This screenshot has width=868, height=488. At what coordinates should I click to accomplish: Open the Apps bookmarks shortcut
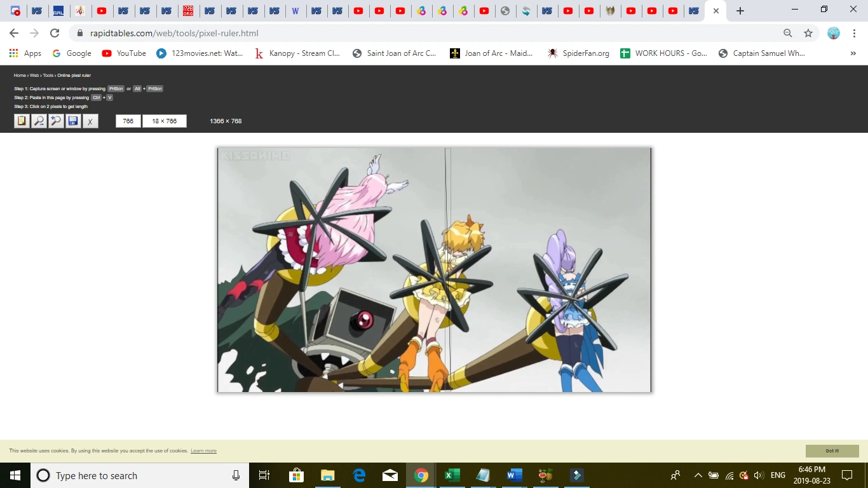[x=25, y=53]
